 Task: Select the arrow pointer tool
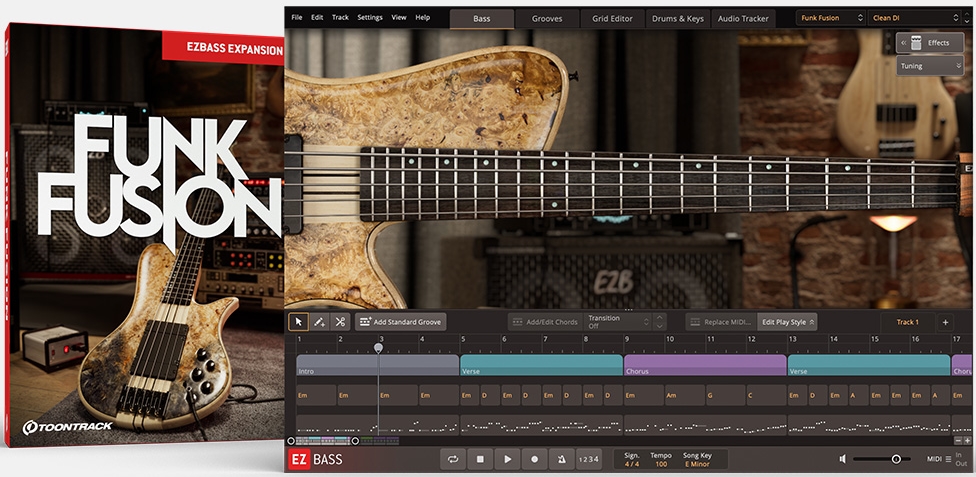[298, 322]
